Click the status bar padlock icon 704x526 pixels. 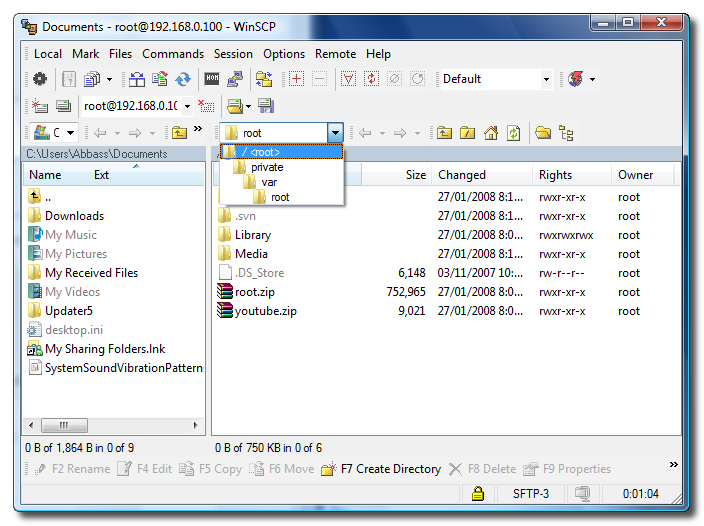pos(478,493)
